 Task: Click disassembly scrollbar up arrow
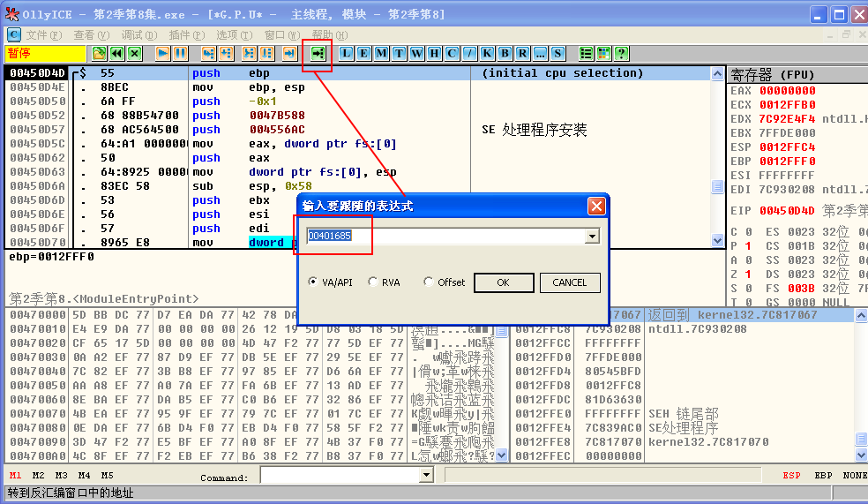pyautogui.click(x=717, y=73)
